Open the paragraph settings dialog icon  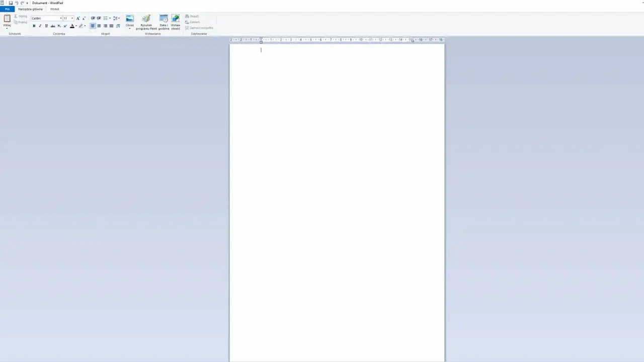(x=118, y=26)
